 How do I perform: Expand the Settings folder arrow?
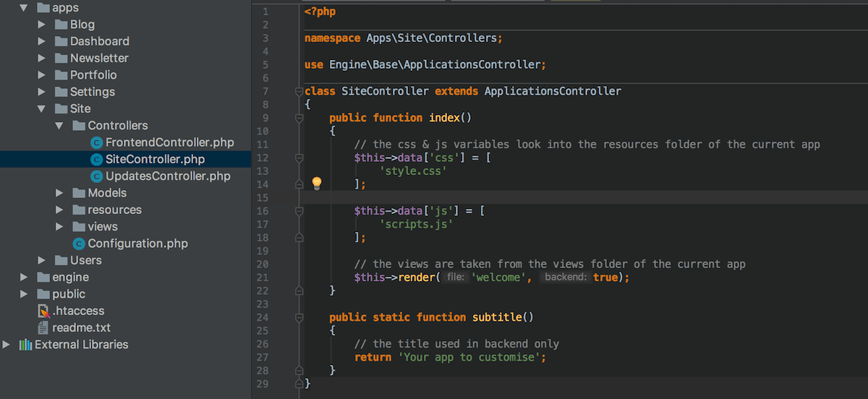point(41,92)
